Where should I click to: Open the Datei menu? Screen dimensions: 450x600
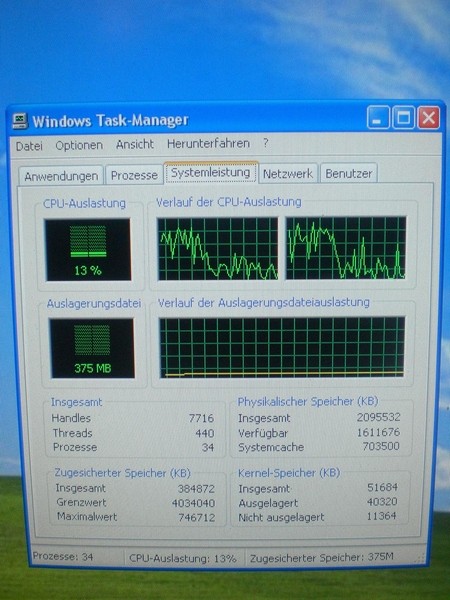pyautogui.click(x=29, y=146)
